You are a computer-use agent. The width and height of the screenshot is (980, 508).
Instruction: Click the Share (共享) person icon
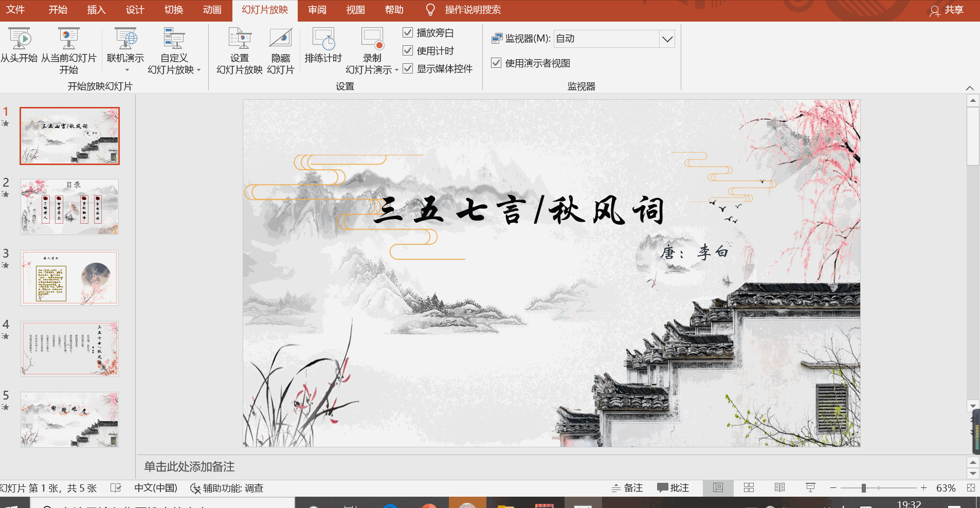pos(935,11)
